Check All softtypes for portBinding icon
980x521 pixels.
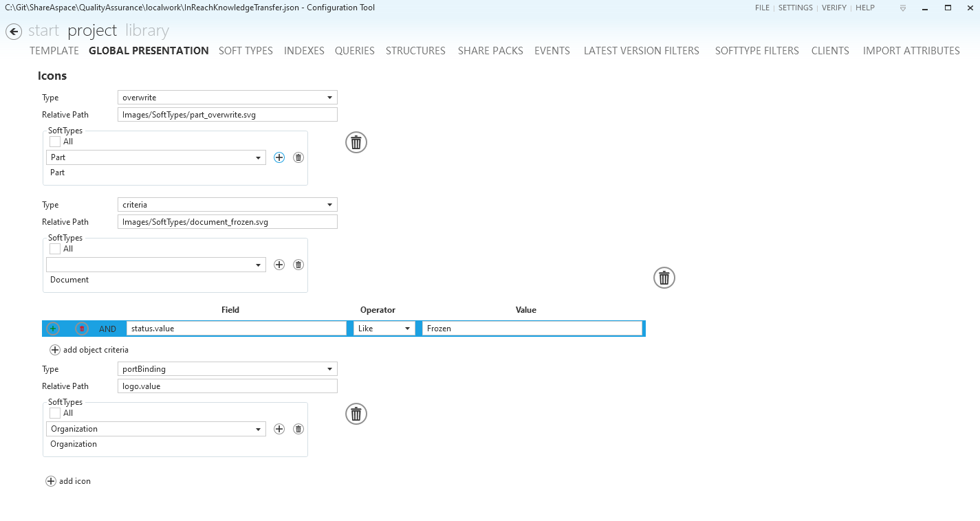point(55,413)
